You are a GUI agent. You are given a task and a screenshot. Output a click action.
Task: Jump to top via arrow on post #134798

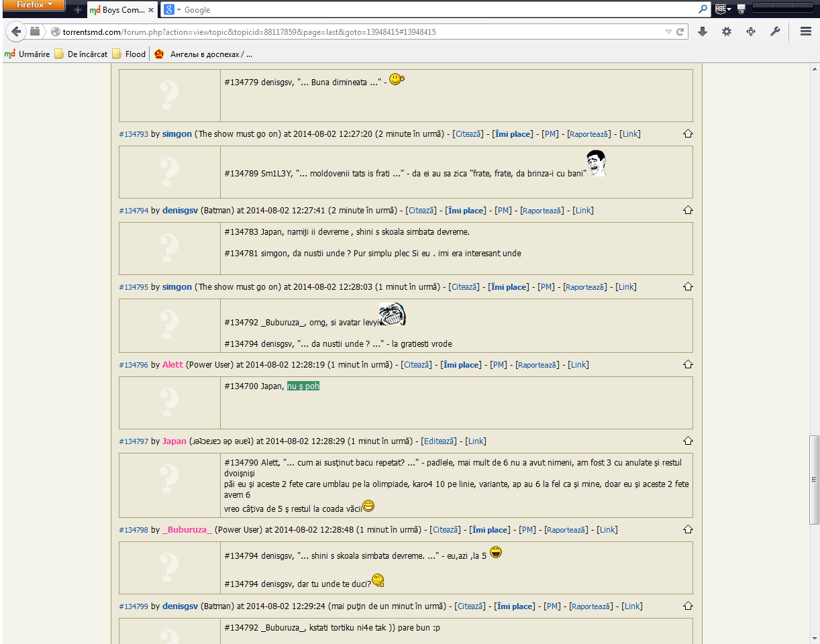click(688, 530)
